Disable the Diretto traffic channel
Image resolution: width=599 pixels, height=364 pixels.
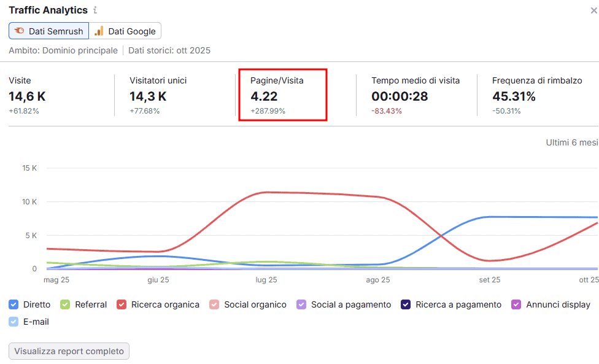coord(14,304)
